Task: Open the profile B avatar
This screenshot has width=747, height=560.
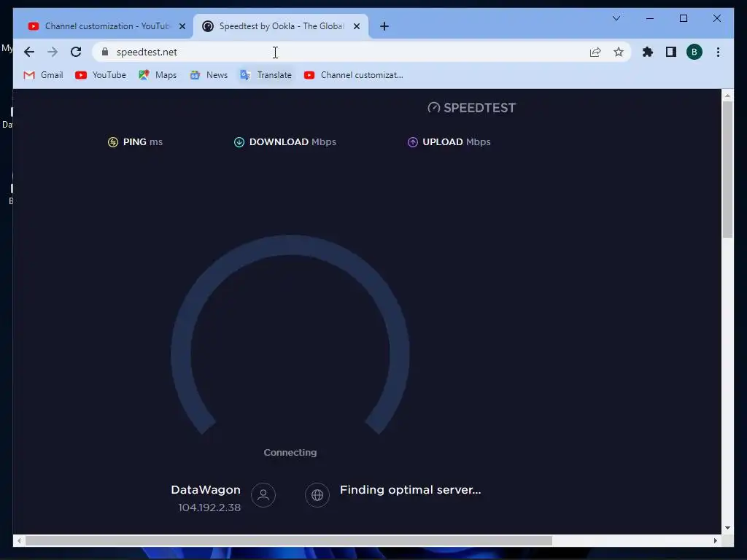Action: [x=694, y=52]
